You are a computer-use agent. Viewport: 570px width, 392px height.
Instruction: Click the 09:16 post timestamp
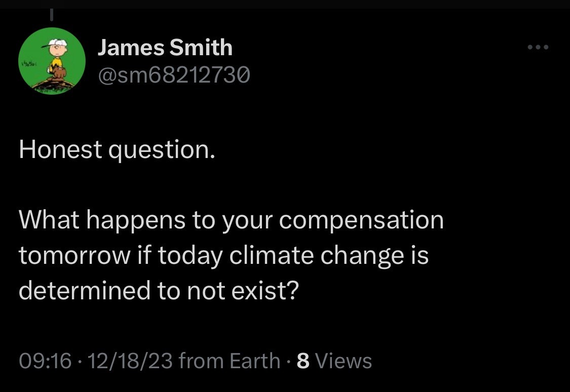coord(45,361)
